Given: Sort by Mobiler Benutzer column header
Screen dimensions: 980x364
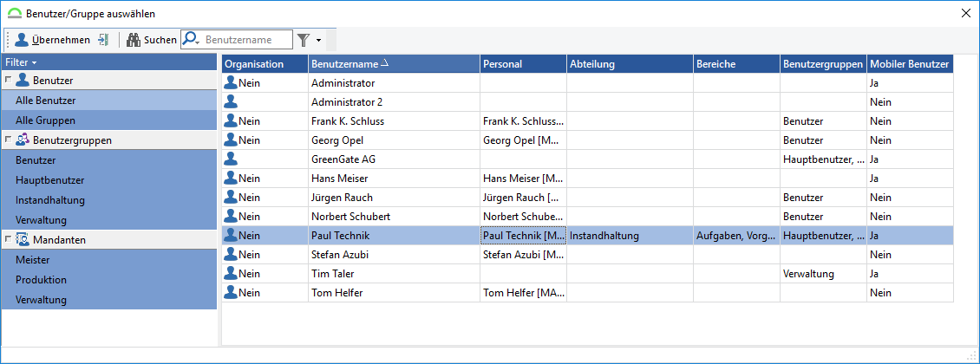Looking at the screenshot, I should (x=911, y=63).
